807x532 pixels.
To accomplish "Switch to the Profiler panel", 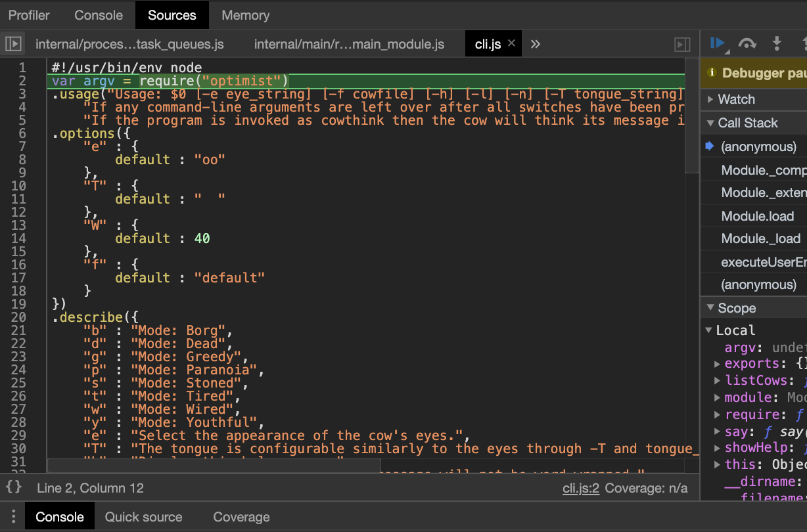I will 29,14.
